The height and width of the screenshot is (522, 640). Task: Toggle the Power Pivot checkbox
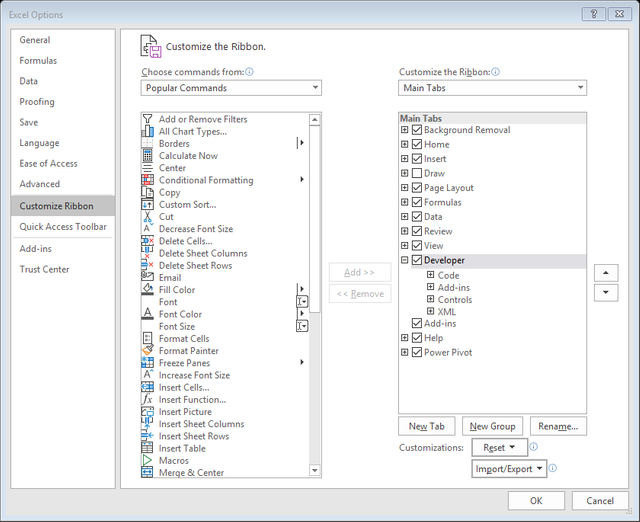coord(417,352)
